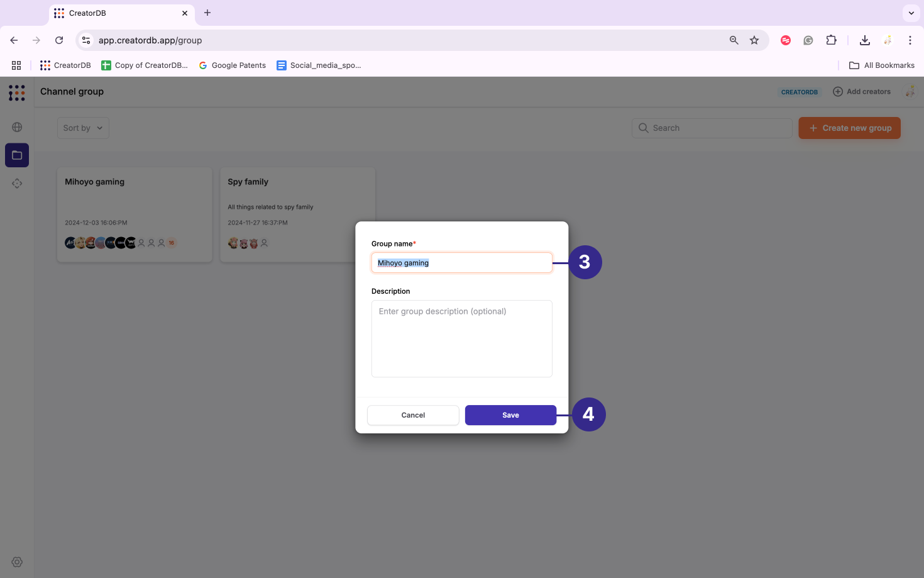Open settings gear at sidebar bottom
The height and width of the screenshot is (578, 924).
(x=17, y=562)
